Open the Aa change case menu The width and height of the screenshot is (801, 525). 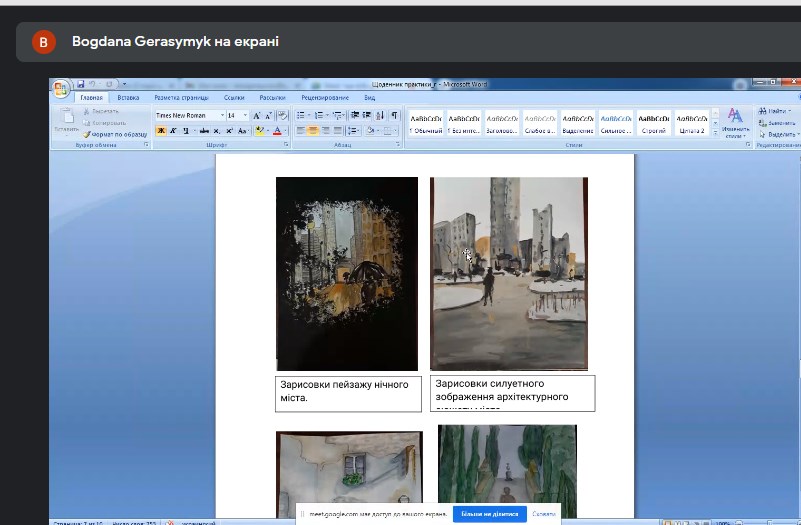click(243, 131)
